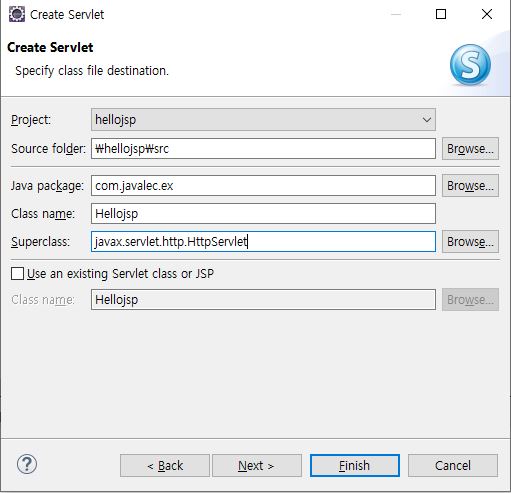Click the Java package label

point(47,186)
